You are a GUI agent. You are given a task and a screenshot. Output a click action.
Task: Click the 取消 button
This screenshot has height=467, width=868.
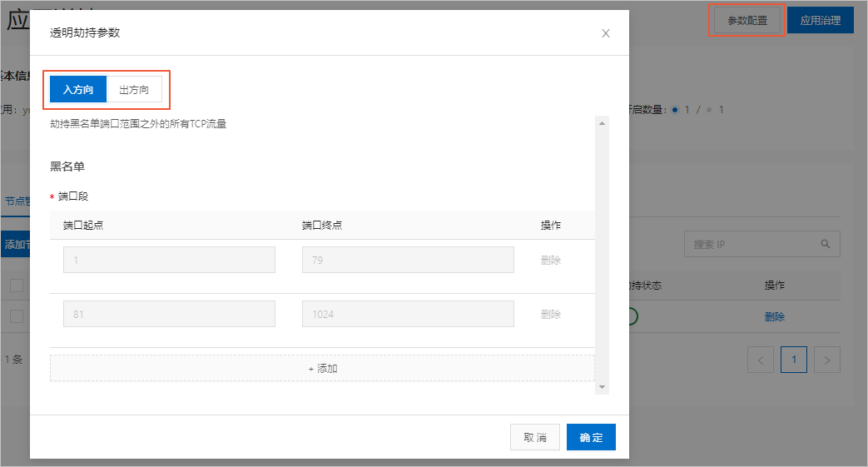535,437
